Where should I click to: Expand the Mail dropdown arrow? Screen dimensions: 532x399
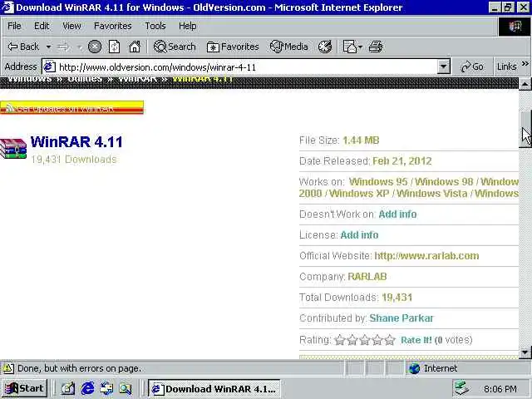360,47
